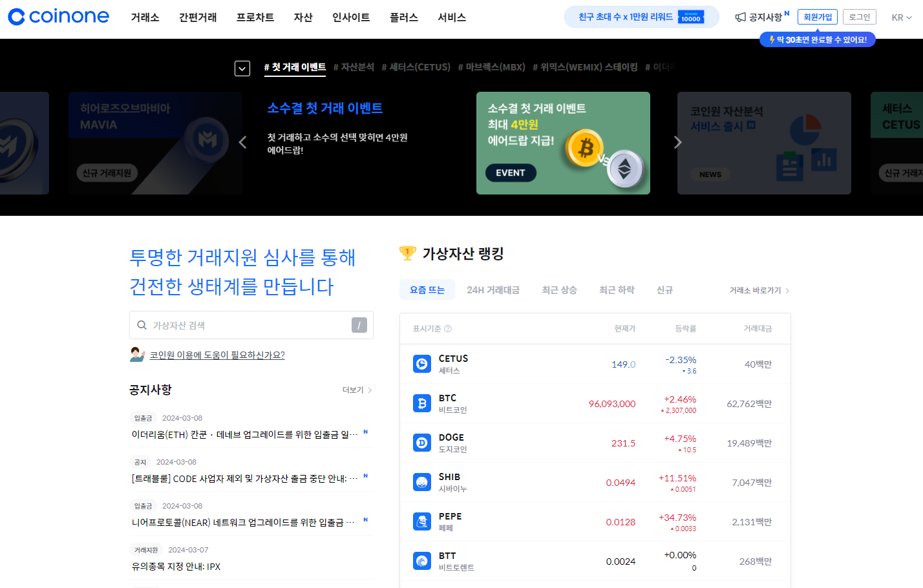Select the 최근 하락 tab
923x588 pixels.
pyautogui.click(x=617, y=290)
